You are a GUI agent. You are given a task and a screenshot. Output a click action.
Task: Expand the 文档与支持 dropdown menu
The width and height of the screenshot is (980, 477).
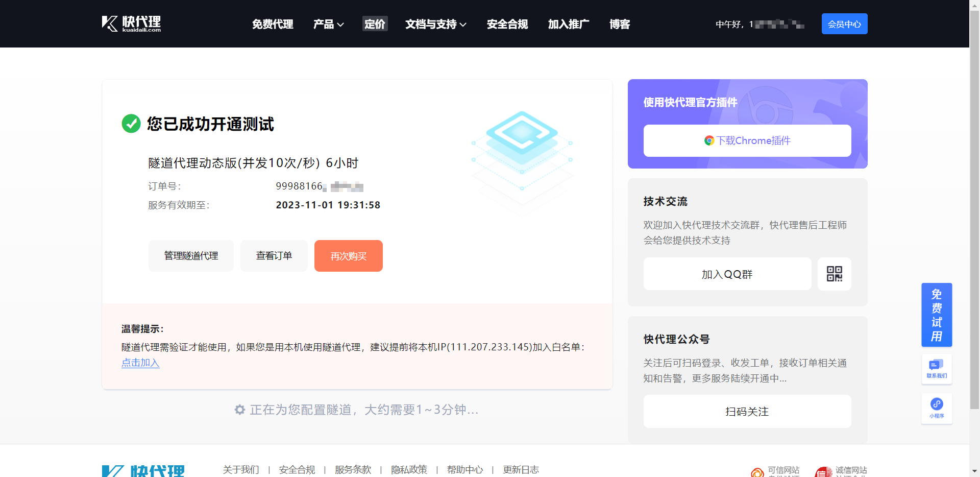pos(436,24)
